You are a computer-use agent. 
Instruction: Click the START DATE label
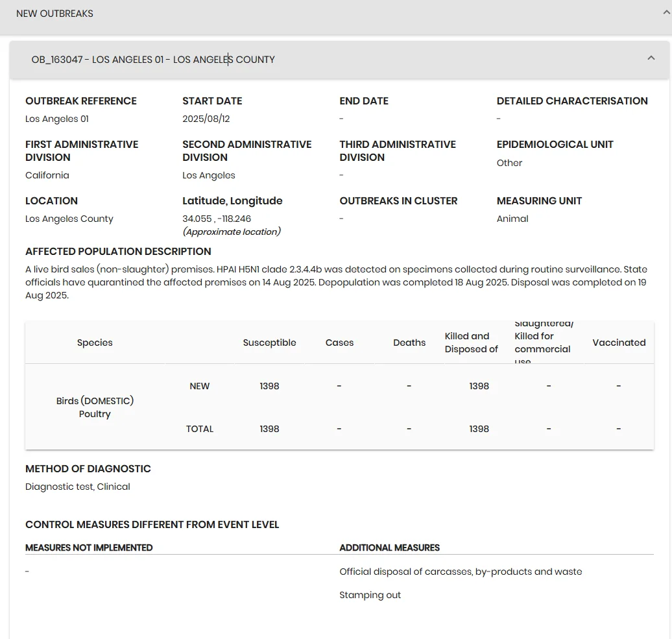point(212,101)
